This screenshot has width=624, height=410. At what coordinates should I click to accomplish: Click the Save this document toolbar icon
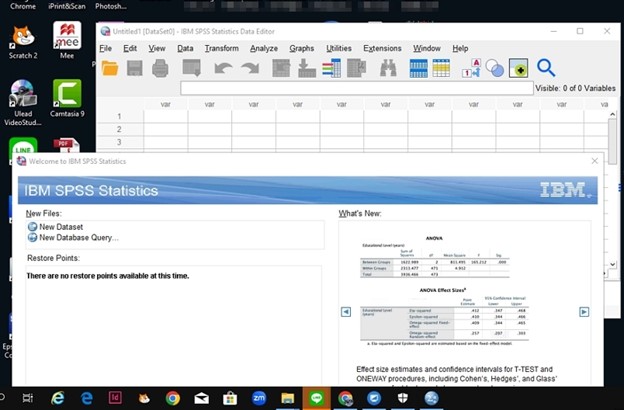click(x=135, y=68)
